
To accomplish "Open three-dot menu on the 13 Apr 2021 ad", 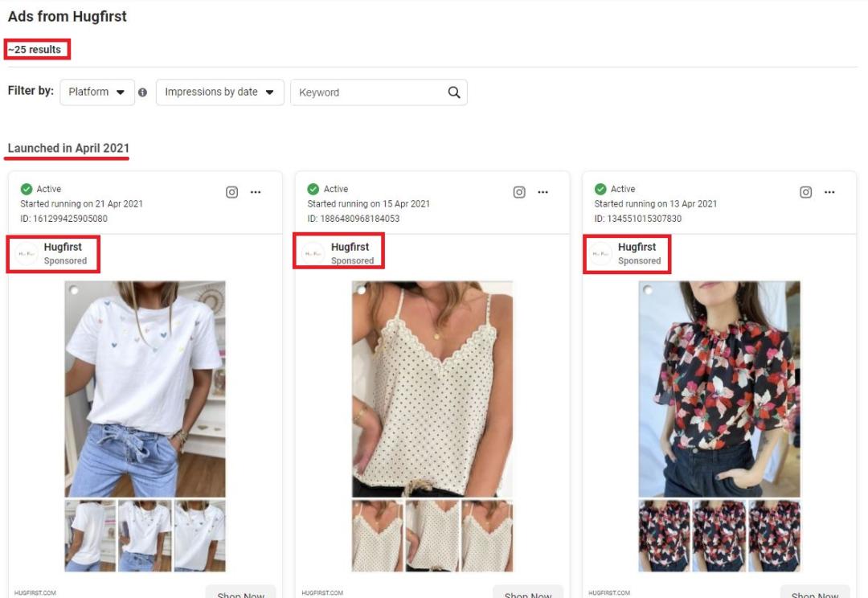I will coord(829,192).
